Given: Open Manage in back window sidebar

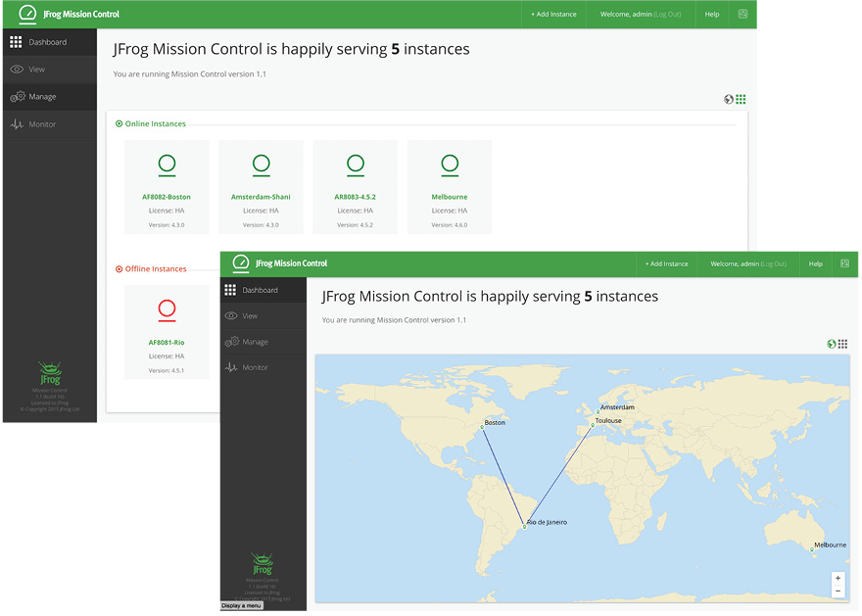Looking at the screenshot, I should click(50, 97).
